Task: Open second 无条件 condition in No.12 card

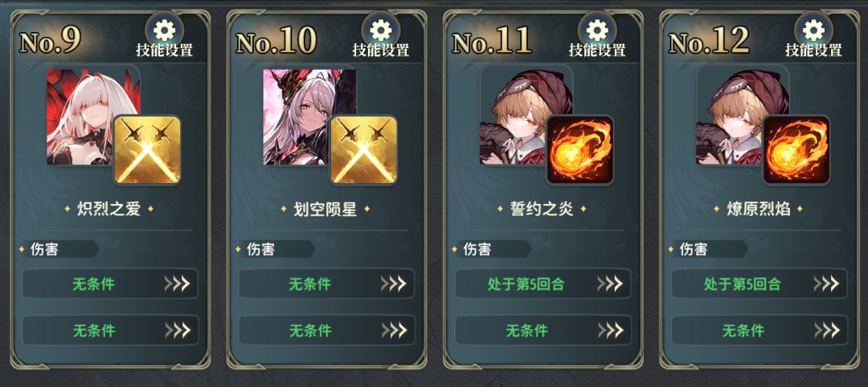Action: tap(759, 330)
